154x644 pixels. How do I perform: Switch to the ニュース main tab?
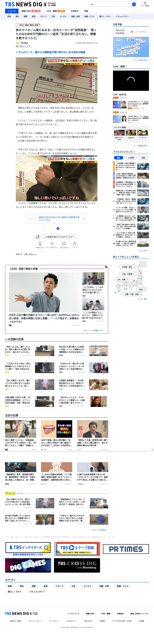click(x=12, y=11)
